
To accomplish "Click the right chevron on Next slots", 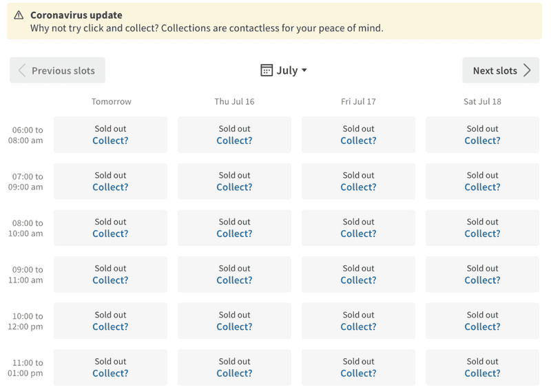I will tap(527, 70).
